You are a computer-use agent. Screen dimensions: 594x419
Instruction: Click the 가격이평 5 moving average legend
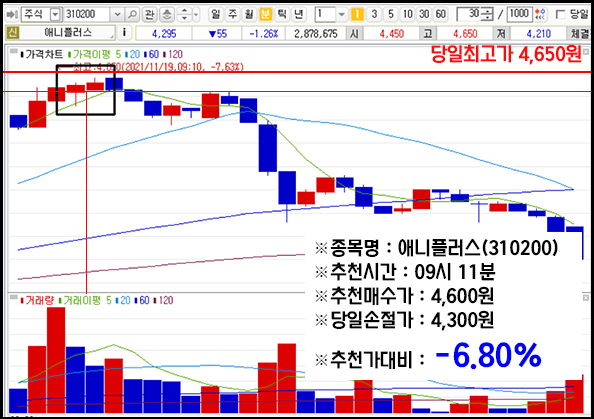pos(95,54)
